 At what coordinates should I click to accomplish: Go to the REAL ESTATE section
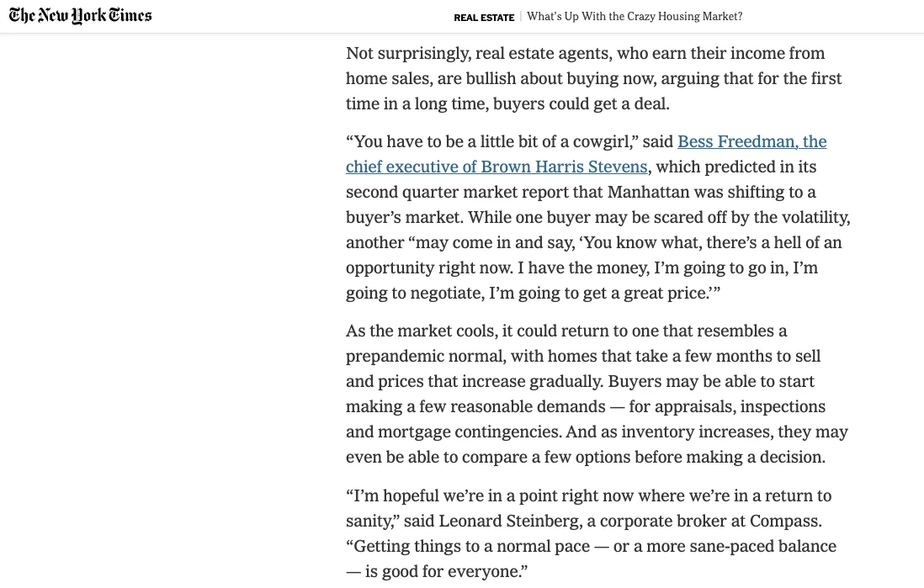(484, 18)
